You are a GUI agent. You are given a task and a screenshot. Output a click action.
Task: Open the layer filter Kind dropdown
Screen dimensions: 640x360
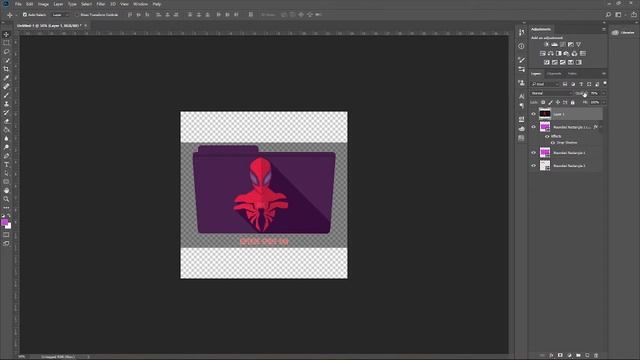coord(545,84)
